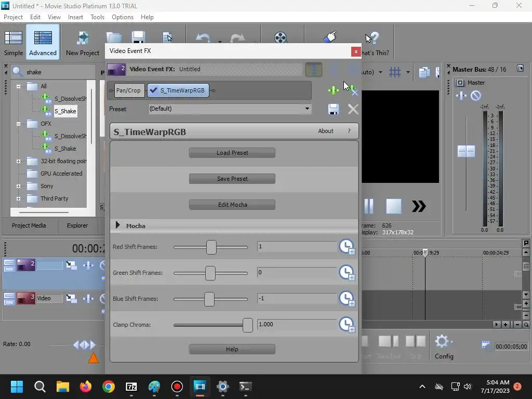Image resolution: width=532 pixels, height=399 pixels.
Task: Click the search magnifier in plug-in panel
Action: [x=17, y=72]
